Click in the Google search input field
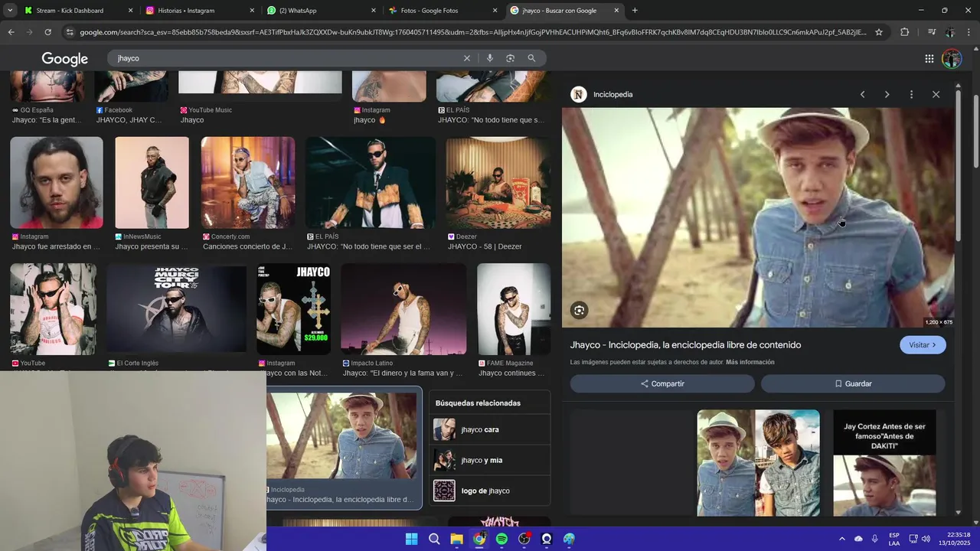This screenshot has height=551, width=980. coord(287,58)
